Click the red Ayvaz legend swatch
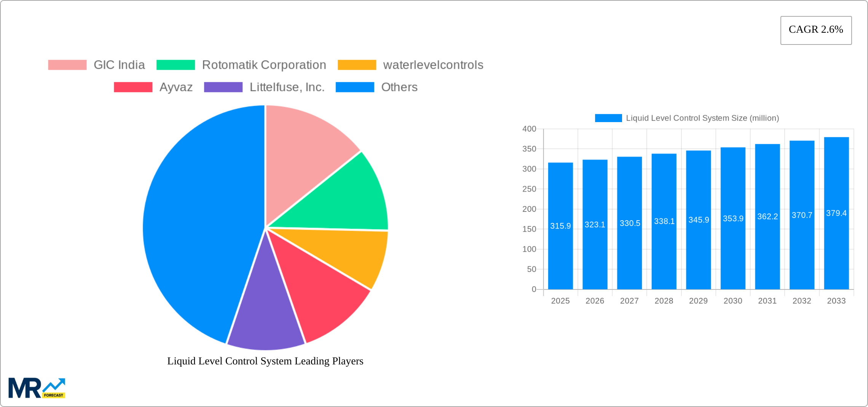Viewport: 868px width, 407px height. coord(133,87)
